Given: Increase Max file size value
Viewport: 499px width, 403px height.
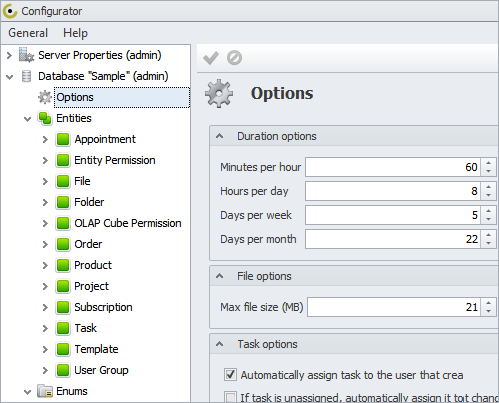Looking at the screenshot, I should [x=488, y=303].
